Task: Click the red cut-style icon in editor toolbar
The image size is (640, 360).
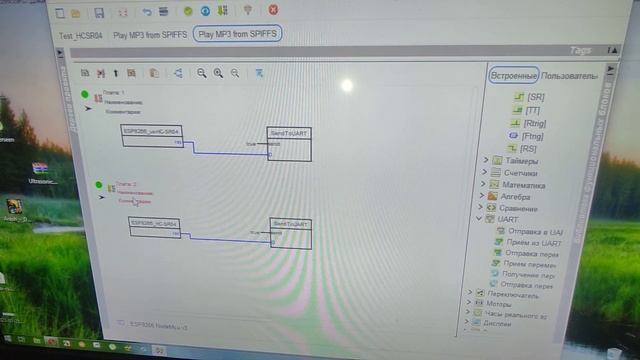Action: pyautogui.click(x=101, y=73)
